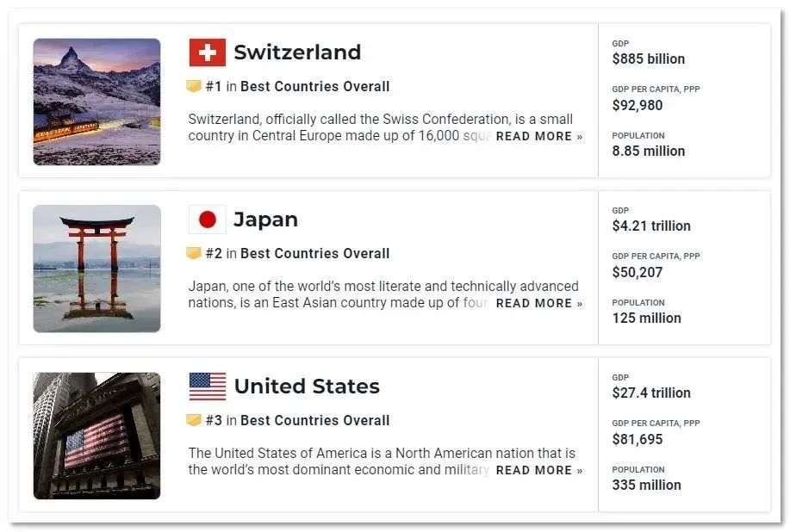Follow Switzerland's Best Countries Overall link
The height and width of the screenshot is (532, 790).
[315, 87]
